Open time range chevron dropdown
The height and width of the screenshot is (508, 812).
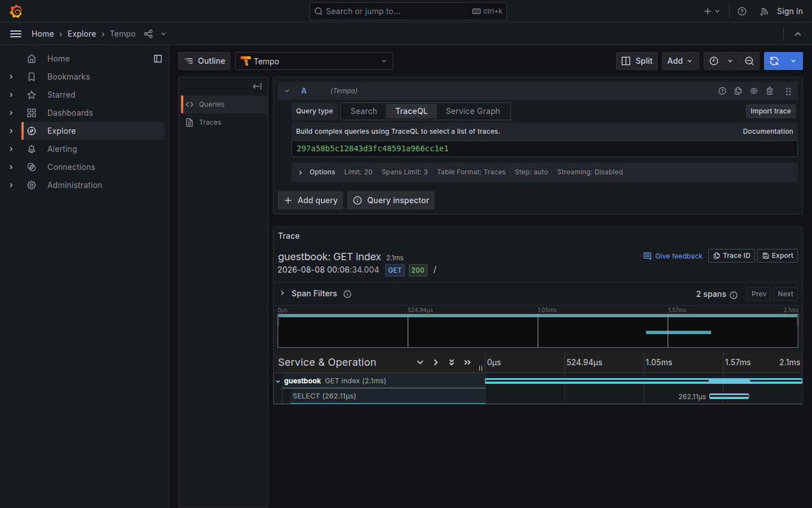(x=730, y=61)
